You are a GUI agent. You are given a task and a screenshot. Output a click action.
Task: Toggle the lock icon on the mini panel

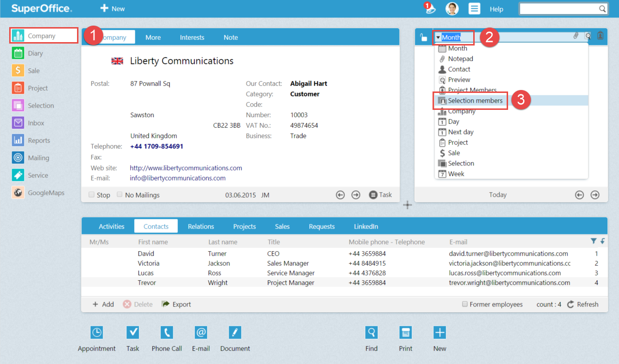424,37
